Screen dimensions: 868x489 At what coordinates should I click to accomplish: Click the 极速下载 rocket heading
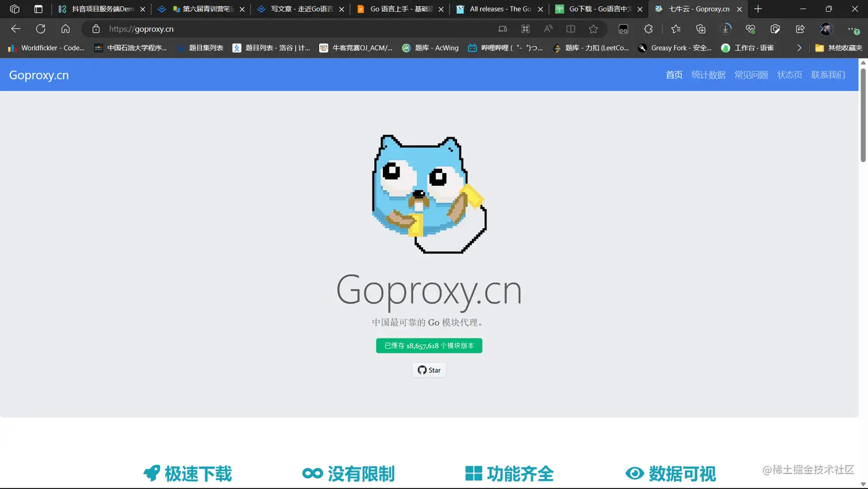(x=188, y=473)
